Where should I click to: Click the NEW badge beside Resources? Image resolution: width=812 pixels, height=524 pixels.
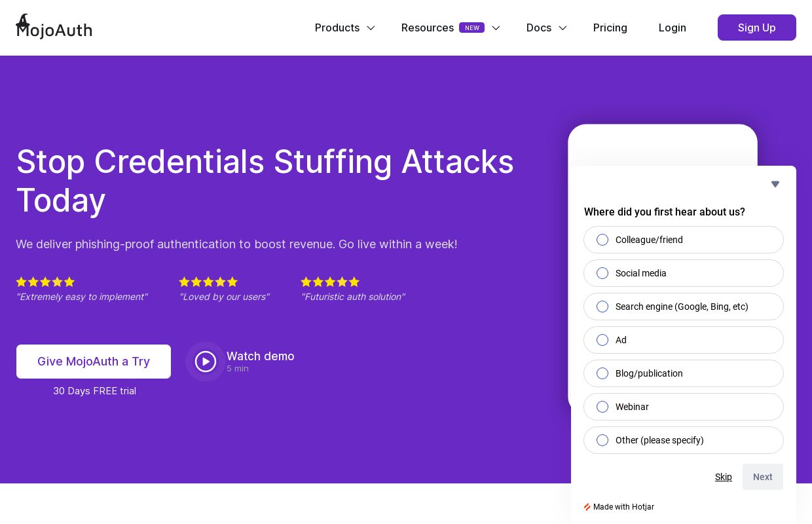pyautogui.click(x=471, y=28)
